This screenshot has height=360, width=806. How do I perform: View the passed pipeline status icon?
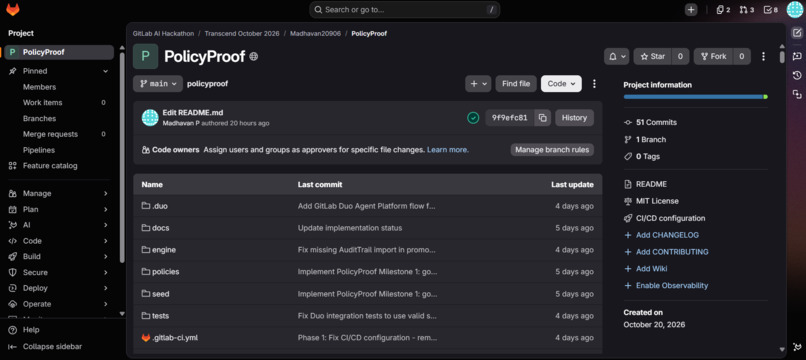473,118
